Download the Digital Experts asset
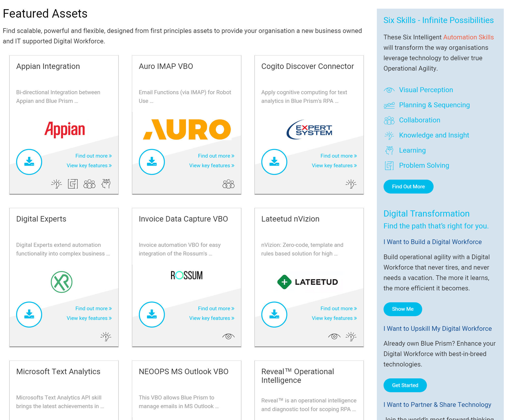506x420 pixels. 29,314
